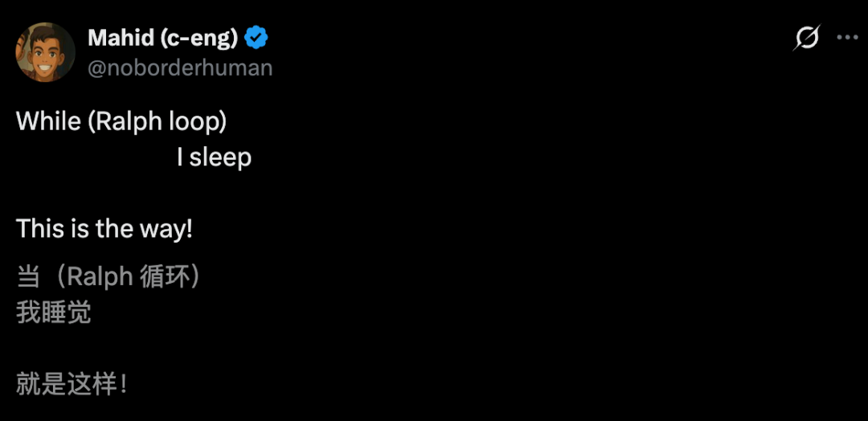This screenshot has height=421, width=868.
Task: Click the '循环' characters in the translation
Action: tap(164, 276)
